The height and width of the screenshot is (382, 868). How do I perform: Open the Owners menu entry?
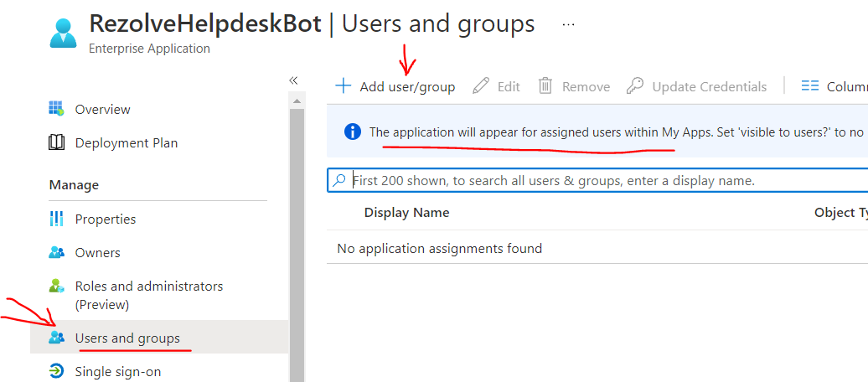97,252
